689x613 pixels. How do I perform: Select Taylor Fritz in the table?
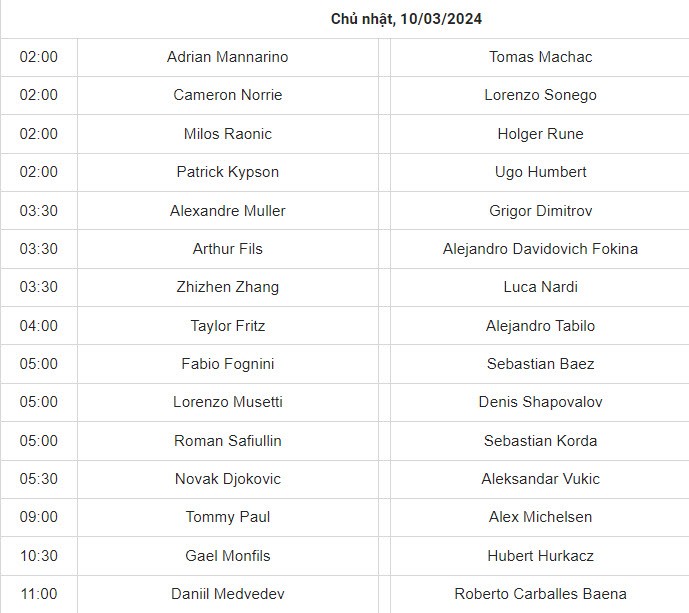(227, 326)
